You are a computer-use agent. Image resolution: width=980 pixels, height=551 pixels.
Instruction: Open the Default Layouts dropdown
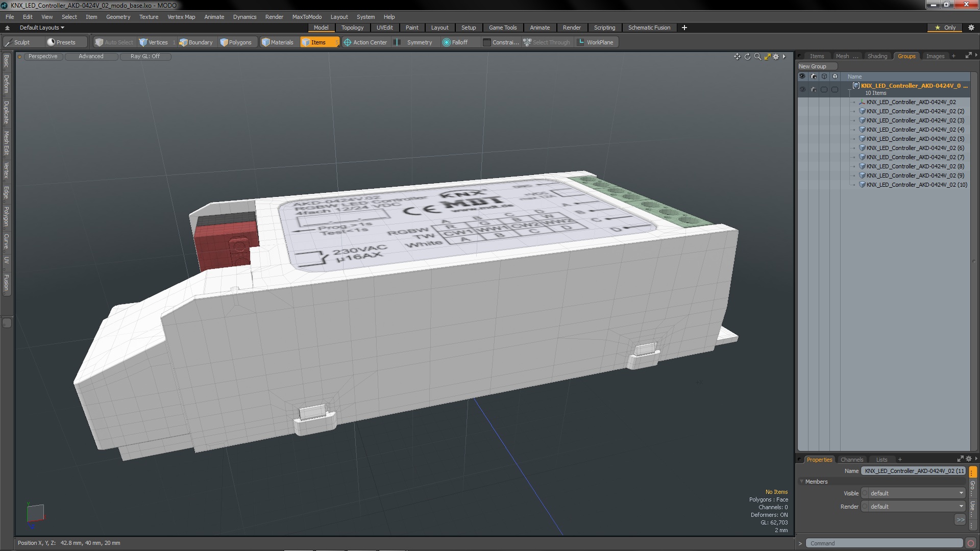point(42,28)
